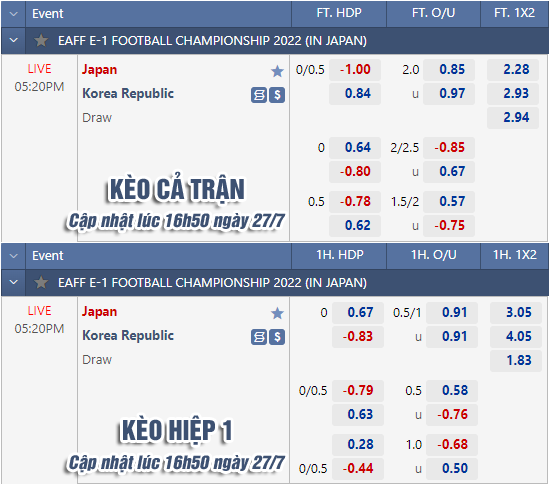Image resolution: width=550 pixels, height=485 pixels.
Task: Select the FT. HDP column header
Action: point(339,13)
